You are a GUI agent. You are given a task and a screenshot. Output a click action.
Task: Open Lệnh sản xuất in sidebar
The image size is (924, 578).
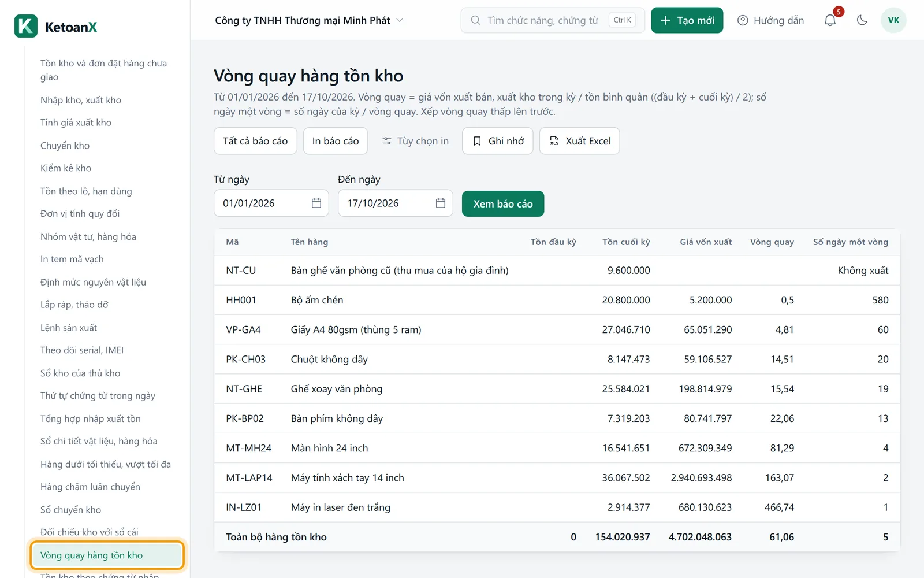(x=69, y=328)
